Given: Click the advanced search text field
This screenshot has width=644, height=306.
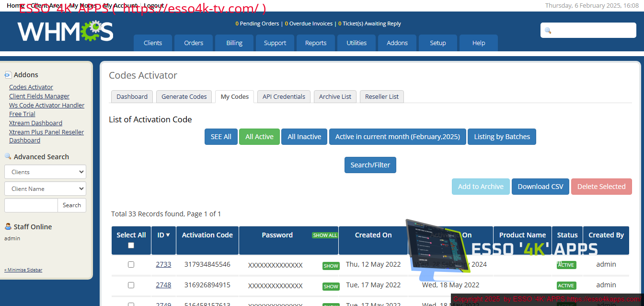Looking at the screenshot, I should click(31, 205).
